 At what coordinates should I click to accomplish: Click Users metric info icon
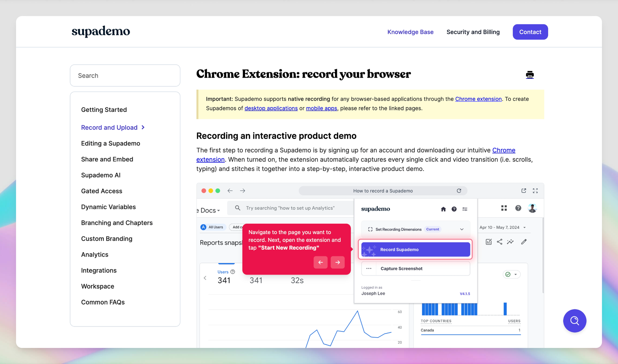(x=233, y=272)
